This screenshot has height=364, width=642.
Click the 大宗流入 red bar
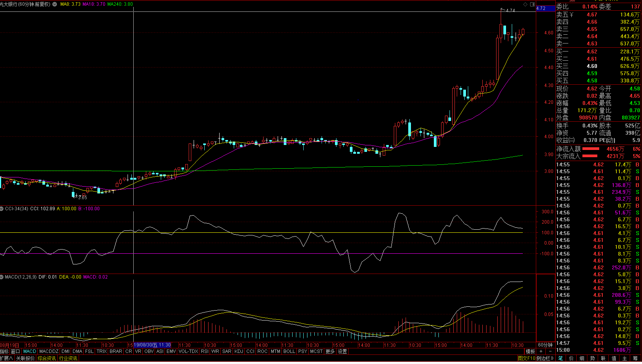click(590, 156)
